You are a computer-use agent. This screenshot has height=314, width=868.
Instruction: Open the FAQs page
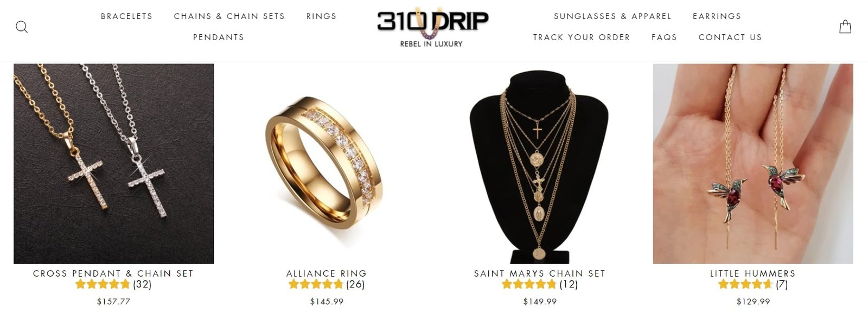pyautogui.click(x=665, y=37)
